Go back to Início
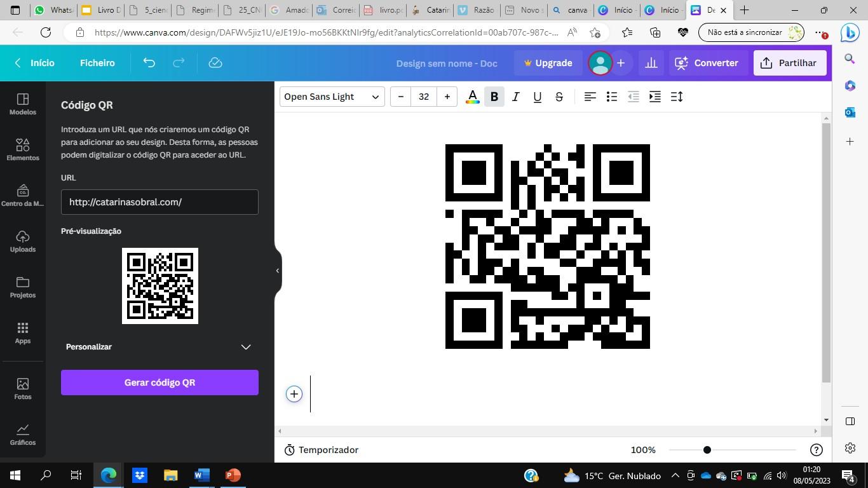The image size is (868, 488). [x=35, y=63]
